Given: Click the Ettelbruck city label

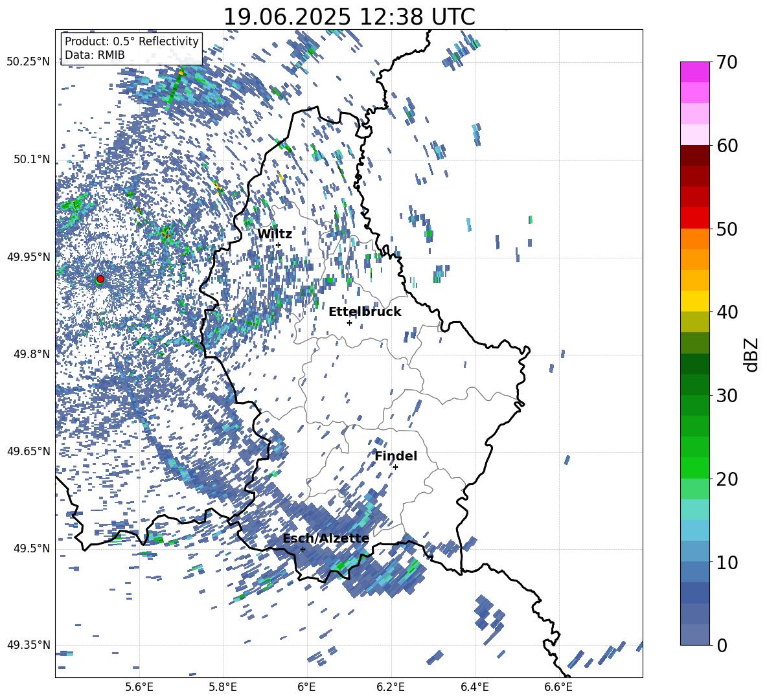Looking at the screenshot, I should (x=365, y=312).
